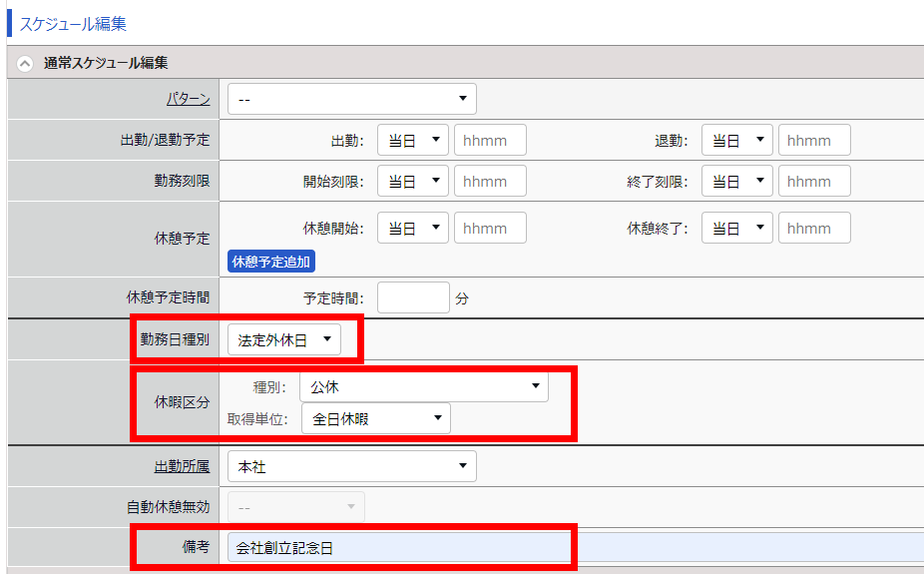Focus the 休憩終了 hhmm time field
Image resolution: width=924 pixels, height=574 pixels.
814,228
